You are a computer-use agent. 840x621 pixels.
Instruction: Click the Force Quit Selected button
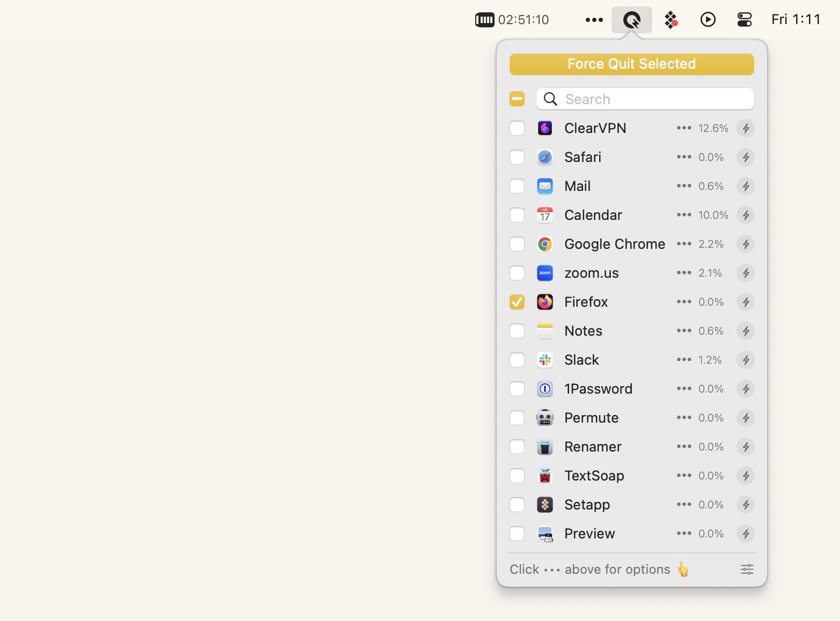(x=631, y=64)
